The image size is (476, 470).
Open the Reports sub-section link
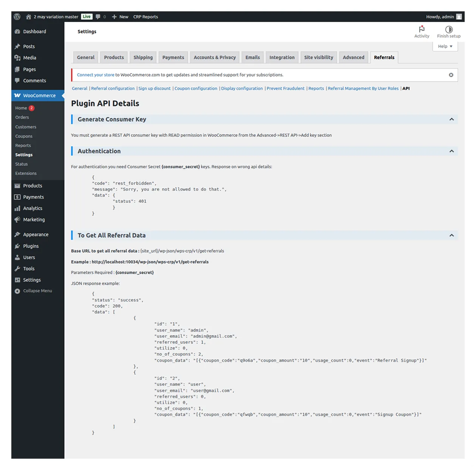click(x=316, y=88)
